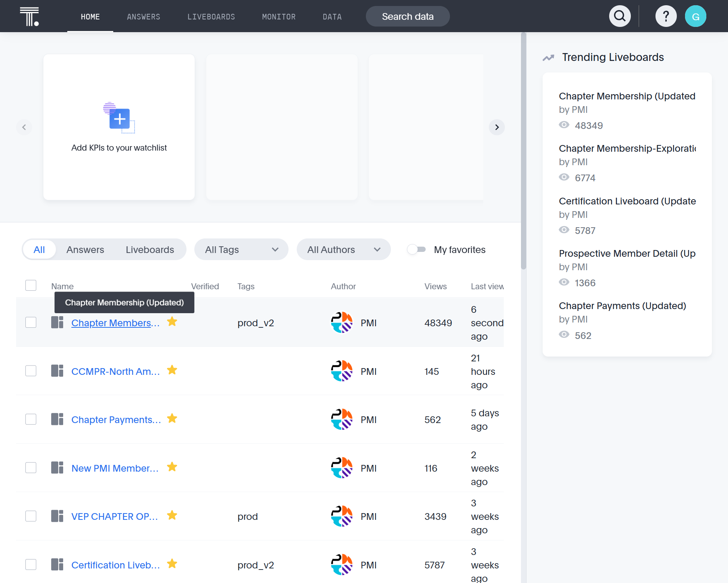Click the search magnifier icon in header
This screenshot has height=583, width=728.
click(x=620, y=16)
